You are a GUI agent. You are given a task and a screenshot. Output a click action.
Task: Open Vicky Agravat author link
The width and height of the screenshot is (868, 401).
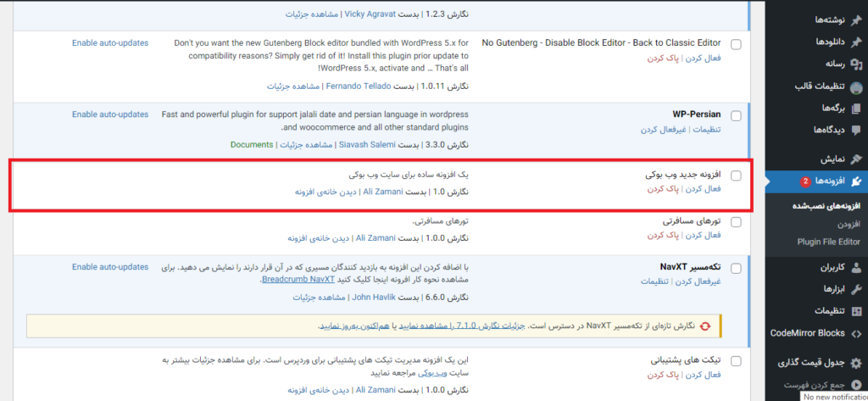tap(370, 14)
